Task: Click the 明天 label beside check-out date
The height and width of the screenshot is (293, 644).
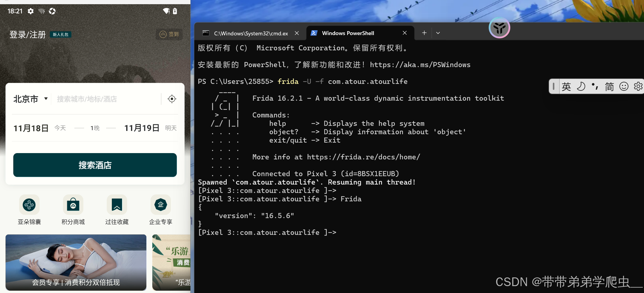Action: [171, 128]
